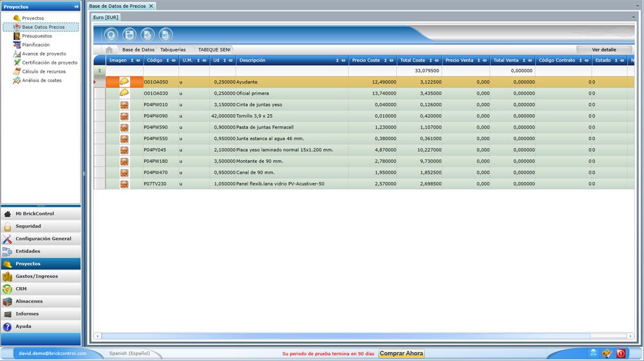The width and height of the screenshot is (644, 361).
Task: Open Análisis de costes tree item
Action: tap(41, 80)
